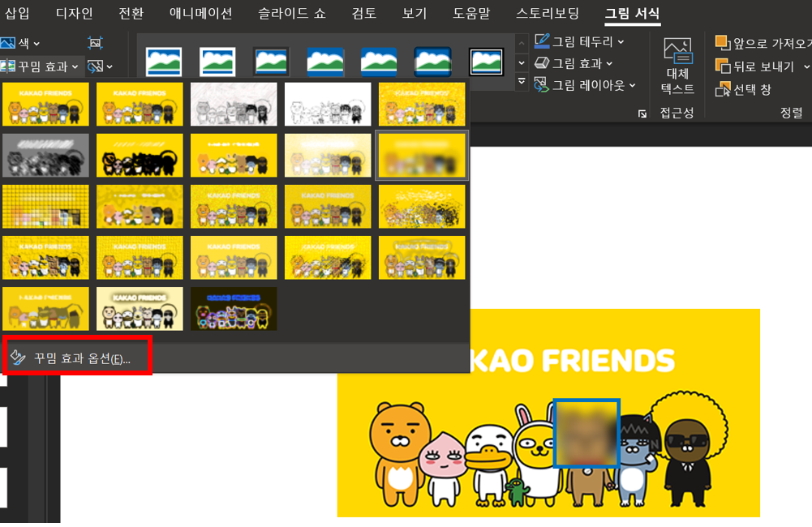Apply the white Pencil Sketch effect thumbnail
812x527 pixels.
tap(328, 104)
